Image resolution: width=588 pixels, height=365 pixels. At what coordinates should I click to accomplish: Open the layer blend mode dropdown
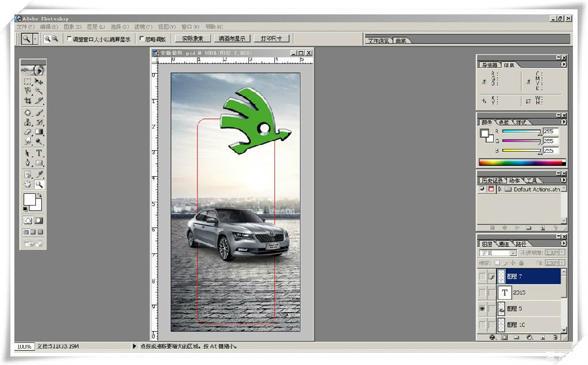pos(498,253)
